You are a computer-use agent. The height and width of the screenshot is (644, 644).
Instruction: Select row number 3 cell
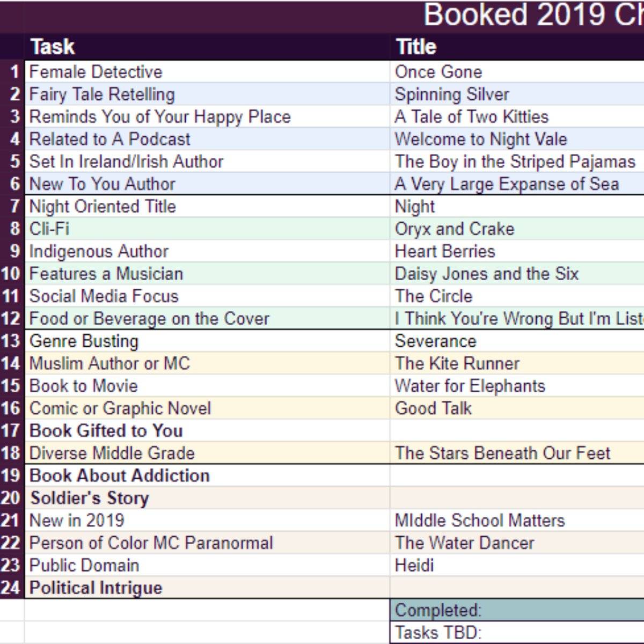[x=12, y=116]
